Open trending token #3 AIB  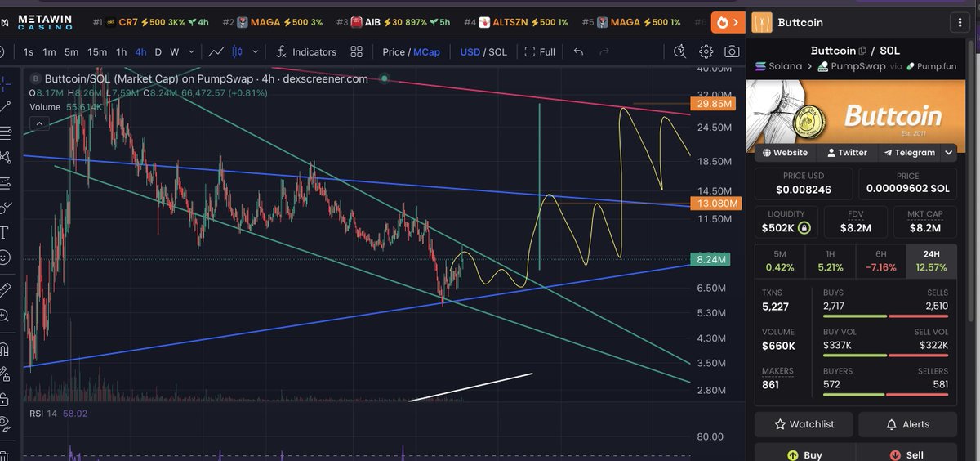392,22
